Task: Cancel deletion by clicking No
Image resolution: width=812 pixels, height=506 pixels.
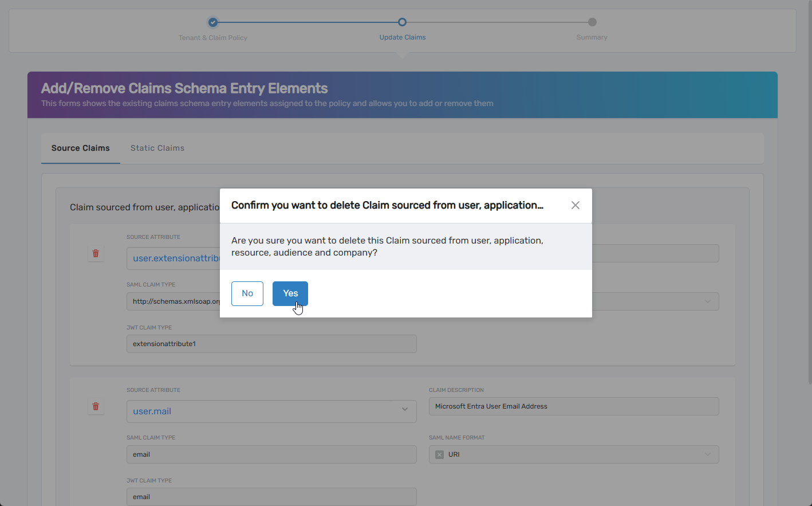Action: tap(247, 293)
